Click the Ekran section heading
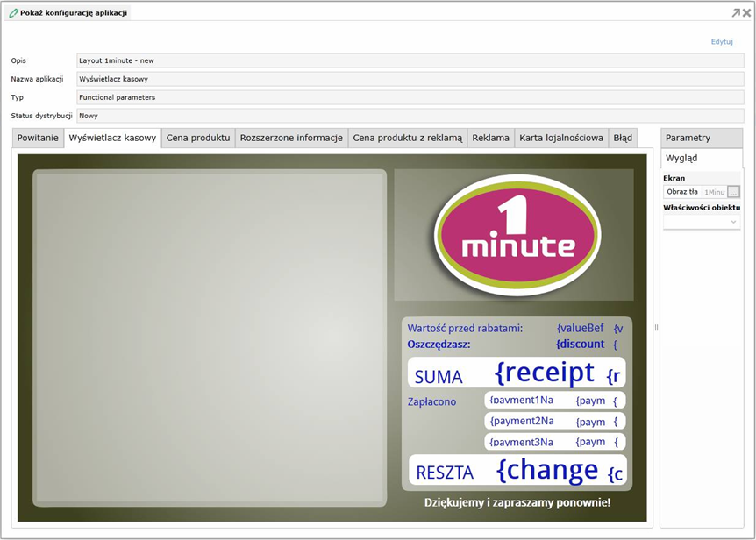Viewport: 756px width, 540px height. (x=674, y=178)
